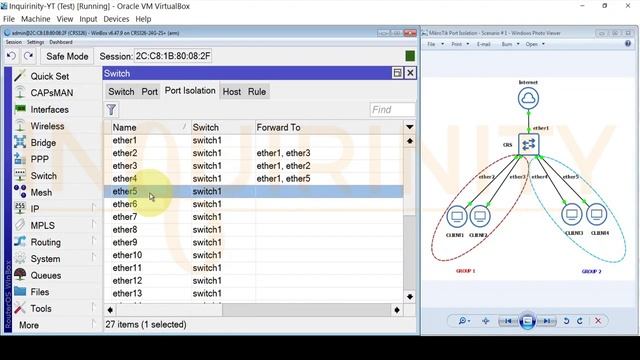Viewport: 640px width, 360px height.
Task: Open WinBox Settings menu
Action: pyautogui.click(x=36, y=42)
